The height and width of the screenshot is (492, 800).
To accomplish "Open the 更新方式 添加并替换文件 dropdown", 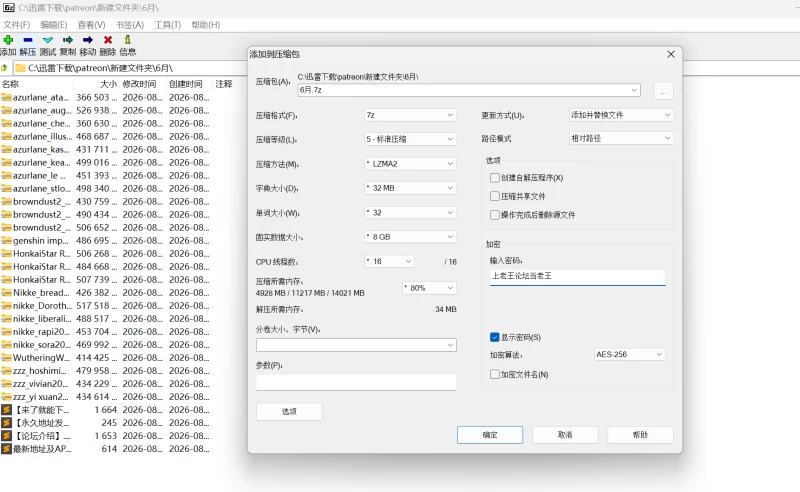I will click(621, 115).
